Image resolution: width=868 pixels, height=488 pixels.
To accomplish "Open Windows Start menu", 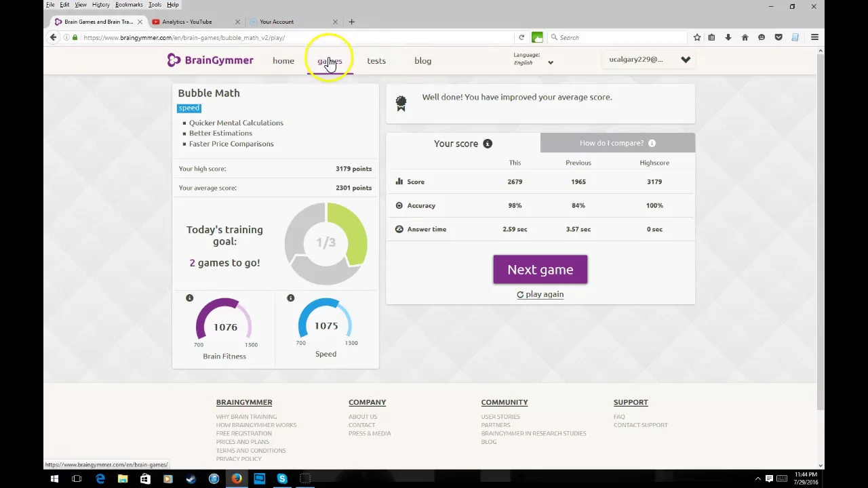I will pyautogui.click(x=54, y=479).
